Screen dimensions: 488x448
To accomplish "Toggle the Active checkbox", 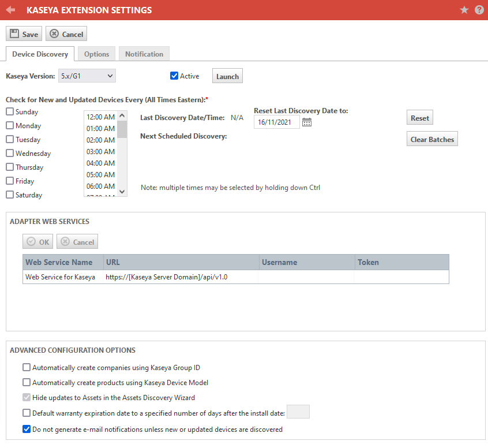I will pyautogui.click(x=174, y=76).
